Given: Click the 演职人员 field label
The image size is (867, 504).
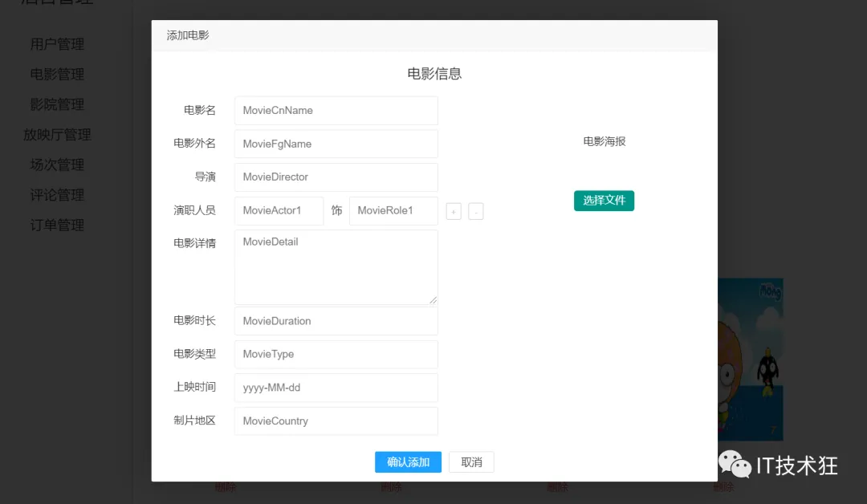Looking at the screenshot, I should 194,210.
